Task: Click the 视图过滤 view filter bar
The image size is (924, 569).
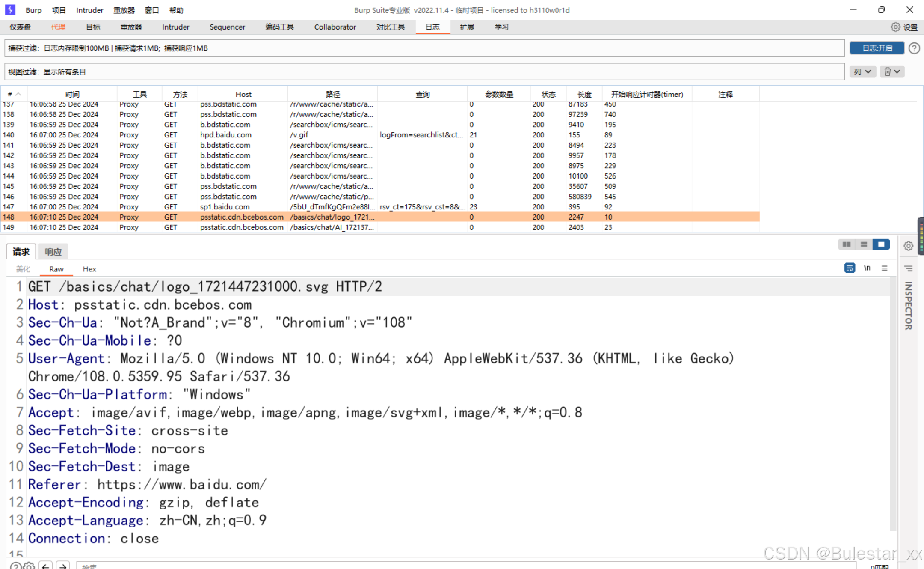Action: coord(423,71)
